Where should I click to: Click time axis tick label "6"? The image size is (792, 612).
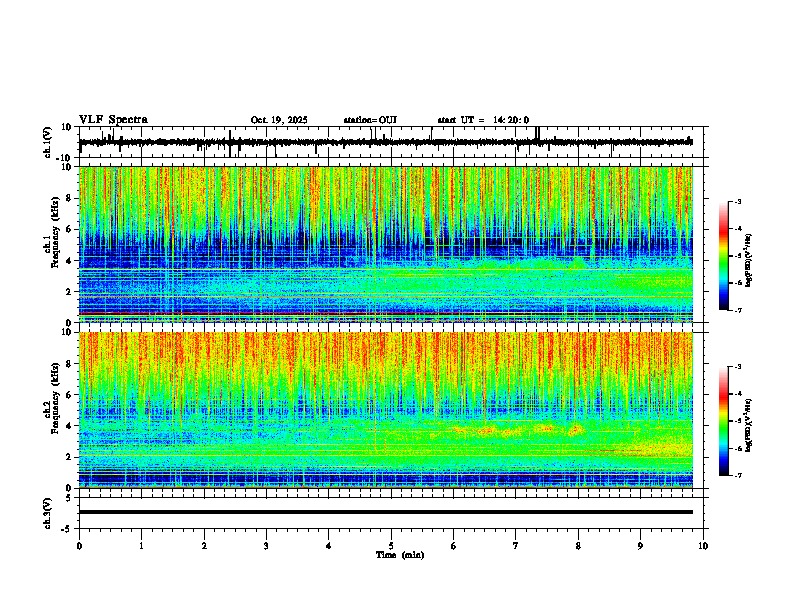tap(454, 546)
